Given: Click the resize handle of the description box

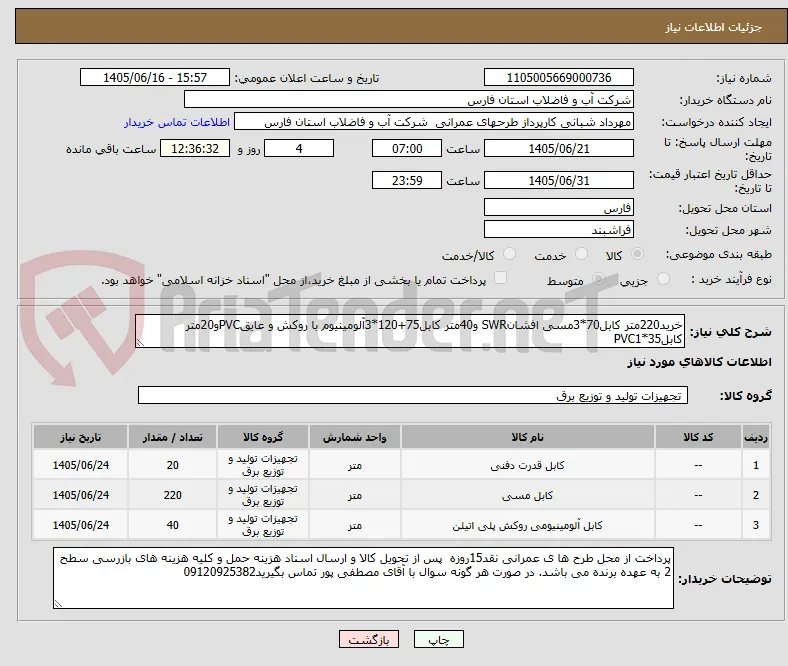Looking at the screenshot, I should tap(140, 343).
